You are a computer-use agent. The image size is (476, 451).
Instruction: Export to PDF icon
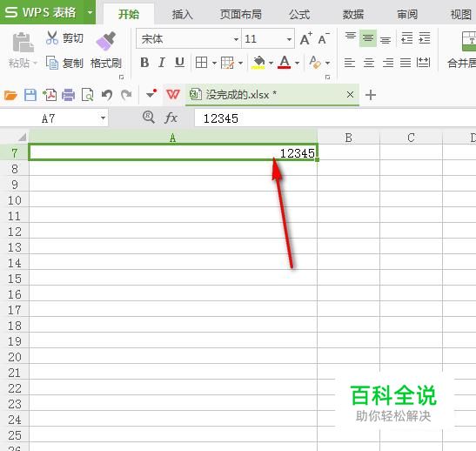(x=50, y=95)
